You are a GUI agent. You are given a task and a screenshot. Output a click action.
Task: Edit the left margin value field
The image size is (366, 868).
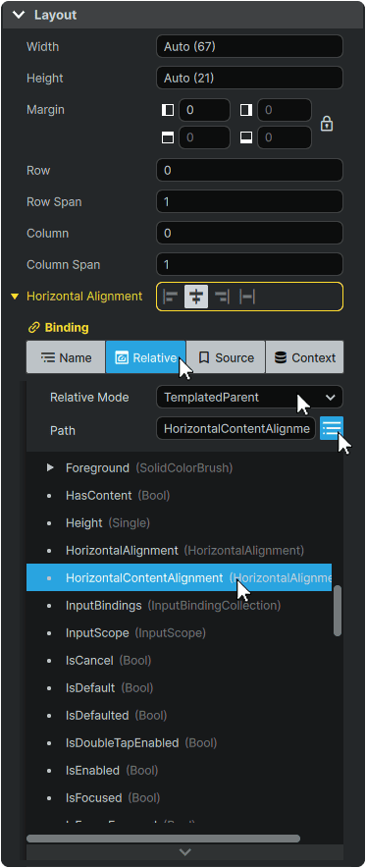pyautogui.click(x=204, y=110)
